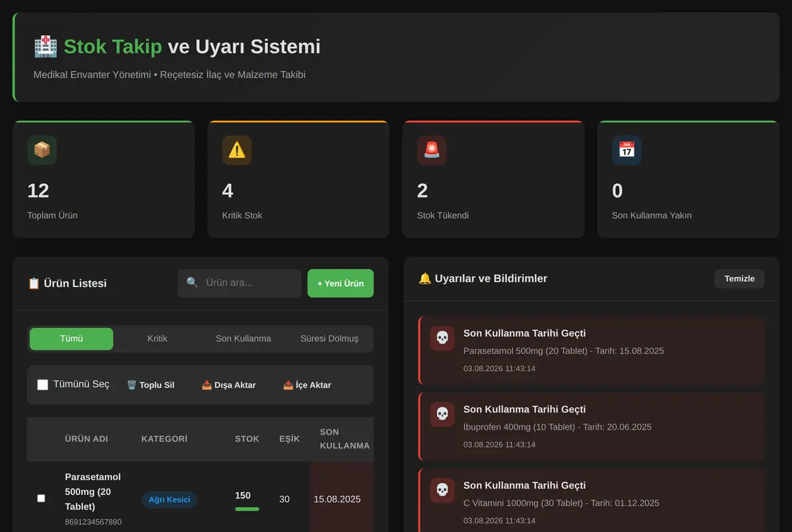Image resolution: width=792 pixels, height=532 pixels.
Task: Click the skull icon on the C Vitamini alert
Action: click(x=442, y=490)
